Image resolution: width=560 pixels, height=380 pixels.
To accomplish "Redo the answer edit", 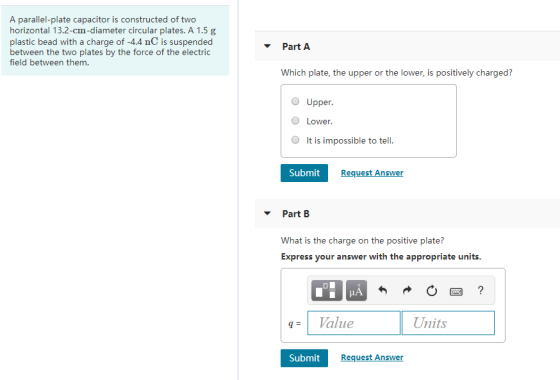I will [407, 290].
